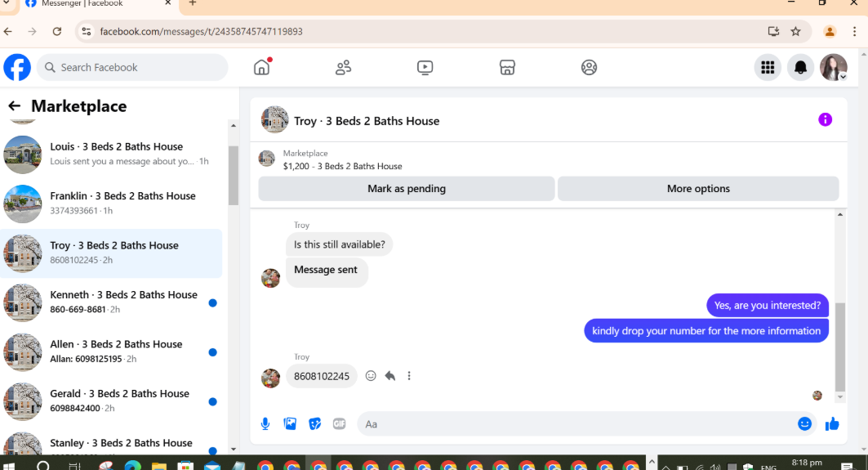Click Kenneth's unread blue dot
Image resolution: width=868 pixels, height=470 pixels.
(x=212, y=302)
